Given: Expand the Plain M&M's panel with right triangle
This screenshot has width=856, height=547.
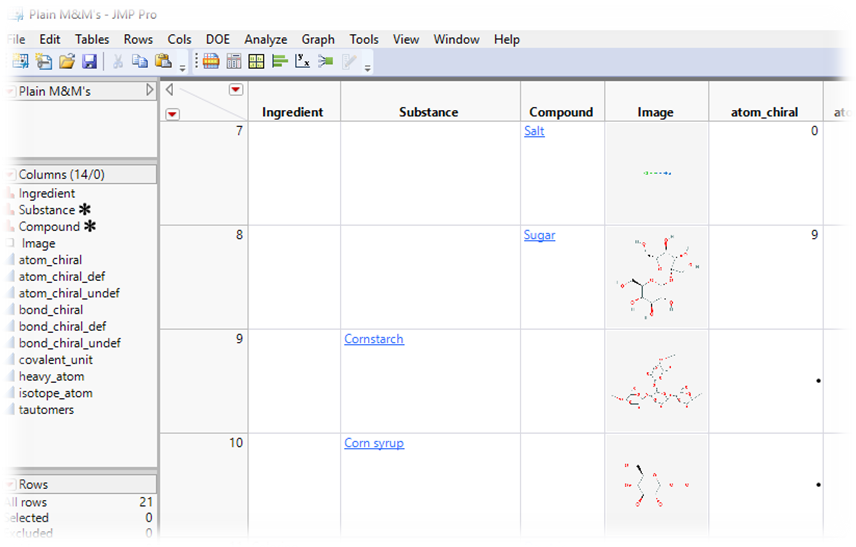Looking at the screenshot, I should pyautogui.click(x=150, y=90).
